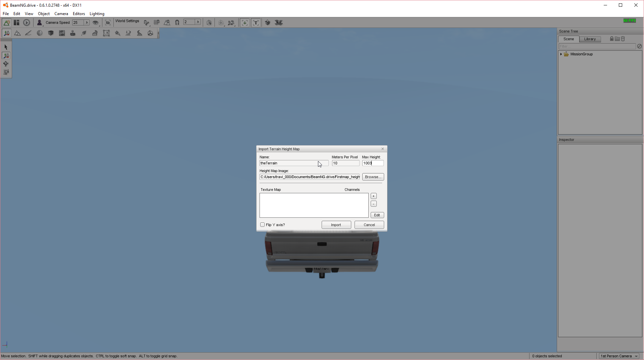Choose the Rotate selection tool
The height and width of the screenshot is (360, 644).
click(6, 64)
